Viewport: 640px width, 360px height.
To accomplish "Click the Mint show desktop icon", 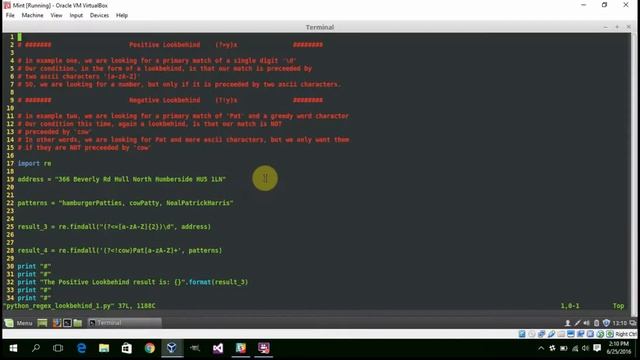I will (42, 323).
